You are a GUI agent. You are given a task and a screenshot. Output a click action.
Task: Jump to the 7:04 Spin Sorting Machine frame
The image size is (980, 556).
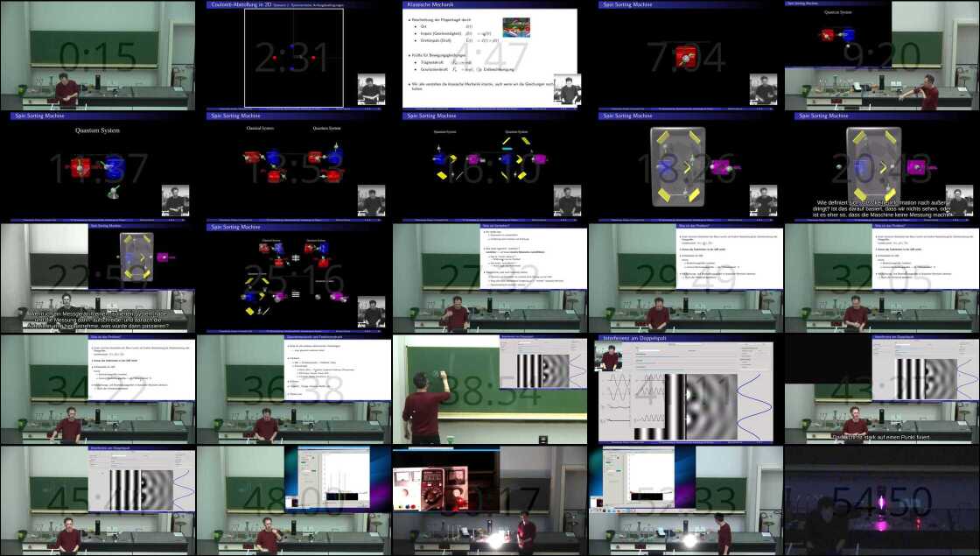point(685,55)
